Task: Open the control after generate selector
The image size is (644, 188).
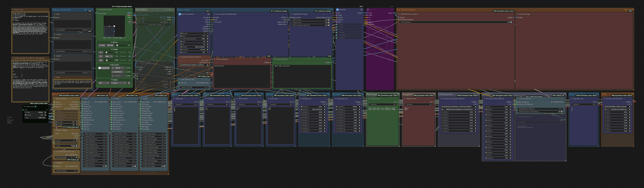Action: tap(194, 39)
